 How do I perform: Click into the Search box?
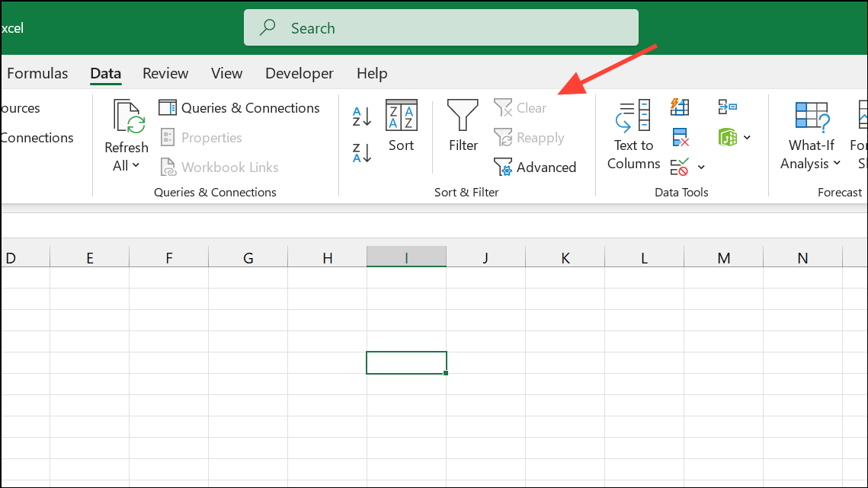pos(440,28)
